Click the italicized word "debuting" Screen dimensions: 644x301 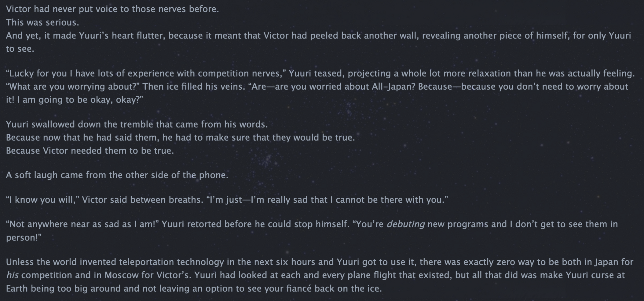[x=406, y=224]
